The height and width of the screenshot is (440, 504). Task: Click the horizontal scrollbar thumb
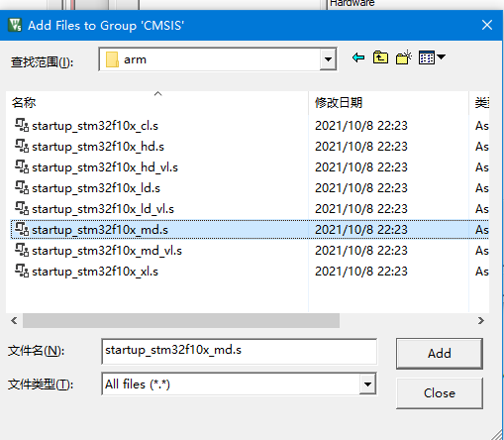(181, 320)
